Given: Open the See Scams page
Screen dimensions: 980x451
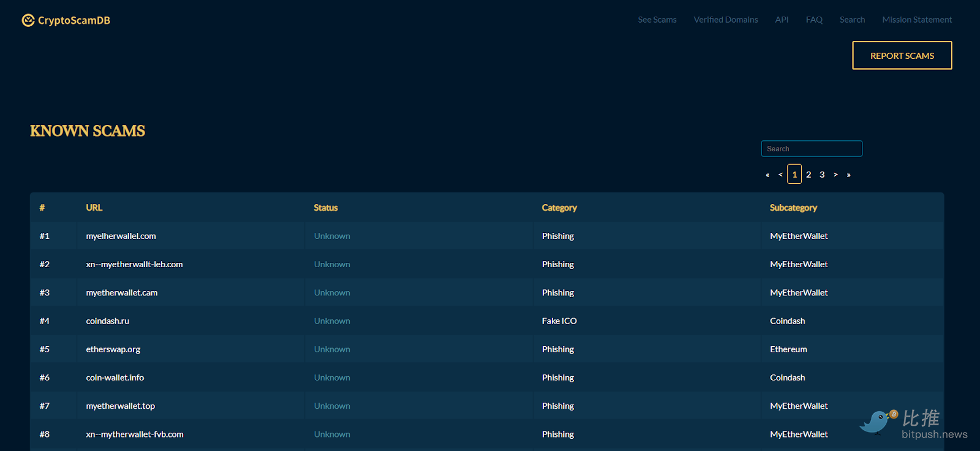Looking at the screenshot, I should (x=657, y=20).
